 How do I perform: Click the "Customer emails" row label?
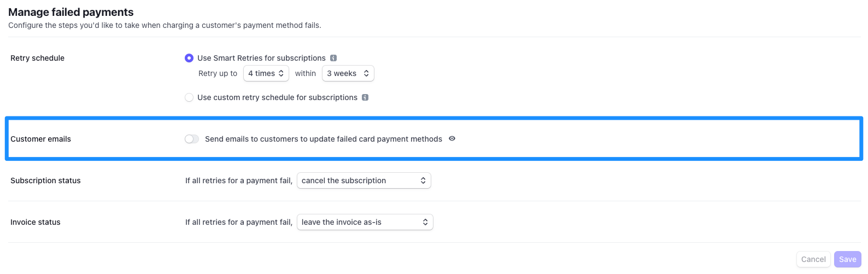pyautogui.click(x=40, y=139)
